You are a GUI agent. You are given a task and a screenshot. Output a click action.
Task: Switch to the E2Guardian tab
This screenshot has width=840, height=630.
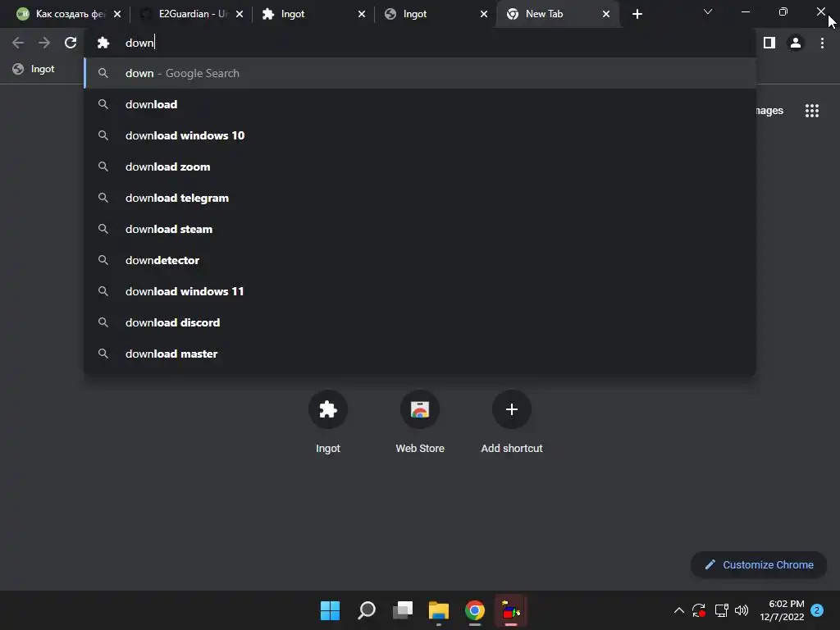(x=192, y=14)
